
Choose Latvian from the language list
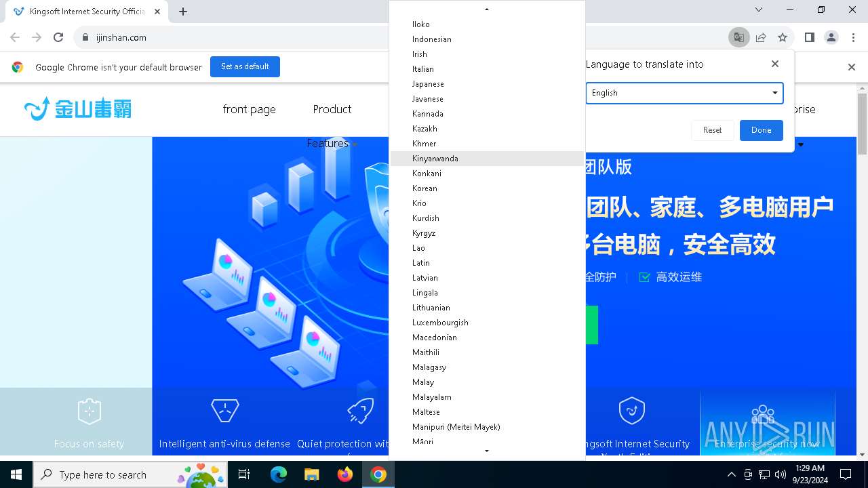tap(487, 278)
